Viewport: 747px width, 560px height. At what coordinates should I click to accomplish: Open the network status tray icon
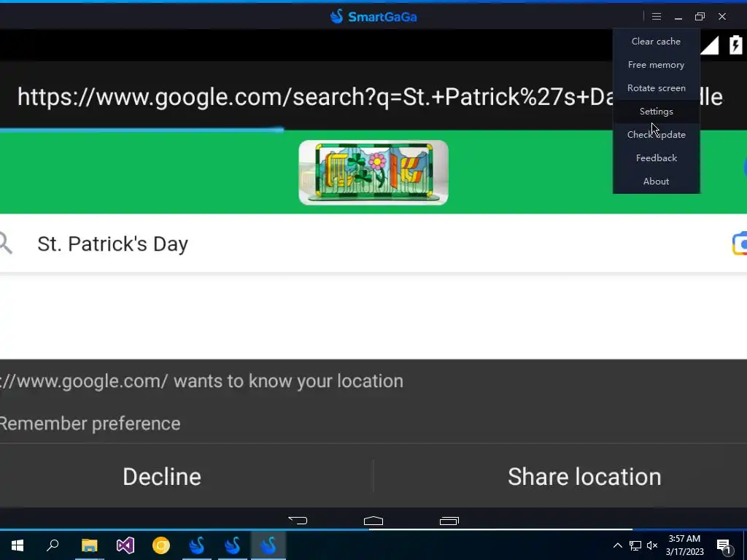[635, 545]
